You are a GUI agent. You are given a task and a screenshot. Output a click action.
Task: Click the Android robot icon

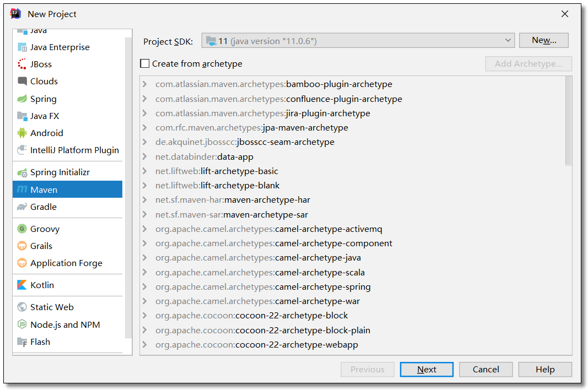click(x=22, y=133)
